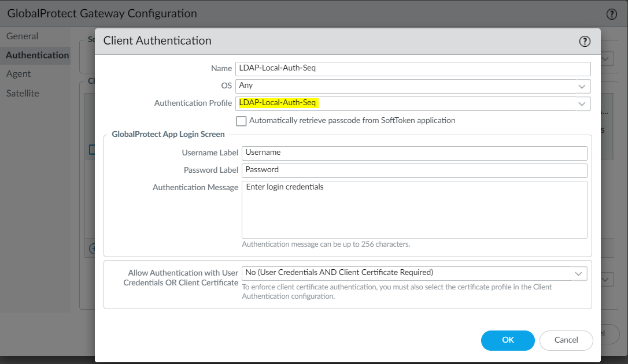This screenshot has height=364, width=628.
Task: Open the OS dropdown
Action: click(583, 86)
